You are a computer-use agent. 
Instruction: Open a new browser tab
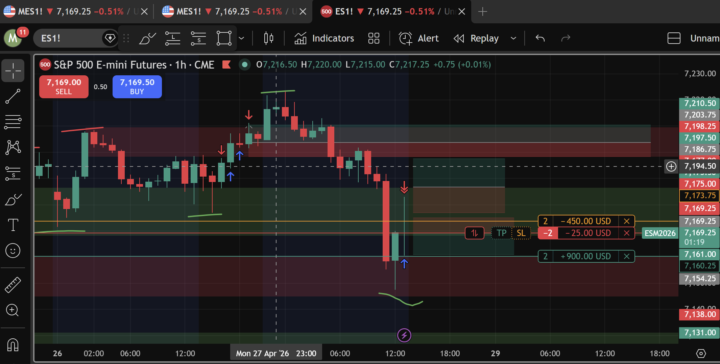[482, 11]
